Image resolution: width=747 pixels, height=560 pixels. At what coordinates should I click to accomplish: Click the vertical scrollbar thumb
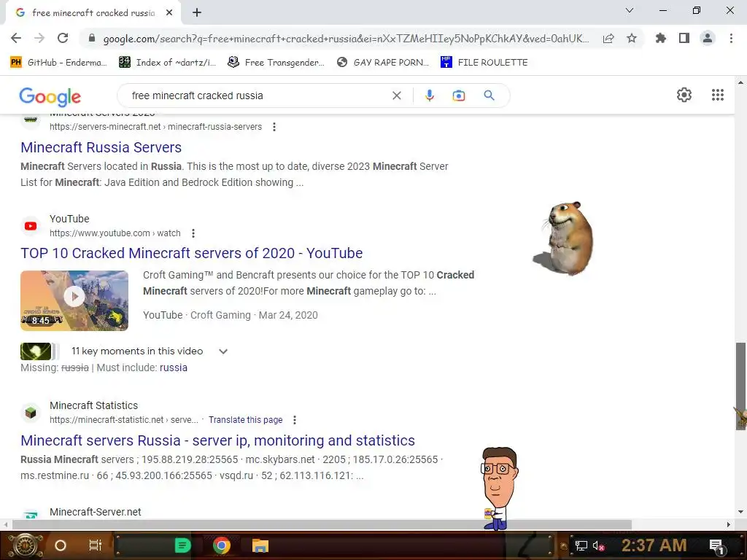pyautogui.click(x=740, y=386)
